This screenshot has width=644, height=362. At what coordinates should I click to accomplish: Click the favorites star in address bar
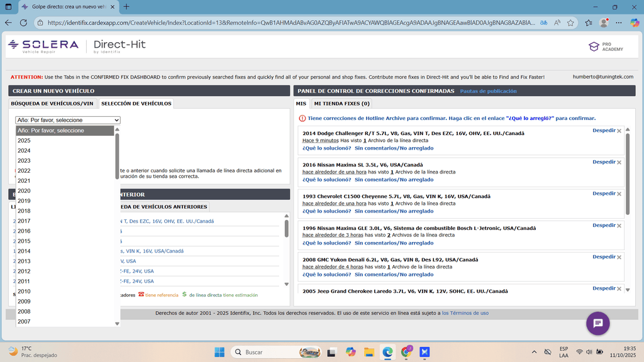click(x=570, y=23)
